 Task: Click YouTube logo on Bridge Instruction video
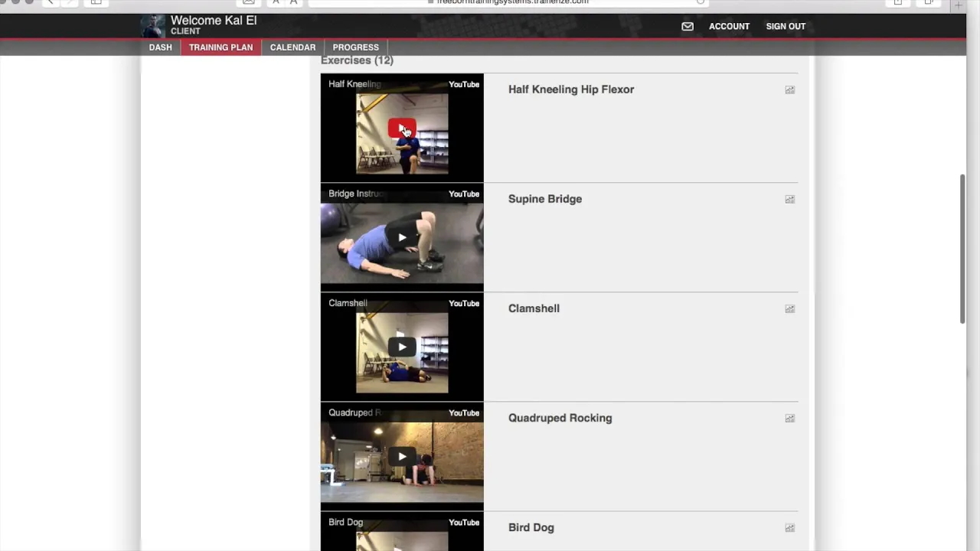pyautogui.click(x=464, y=194)
